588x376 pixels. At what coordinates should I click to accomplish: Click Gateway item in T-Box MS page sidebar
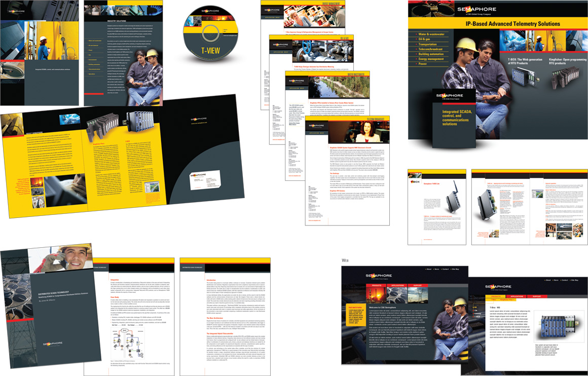point(477,313)
